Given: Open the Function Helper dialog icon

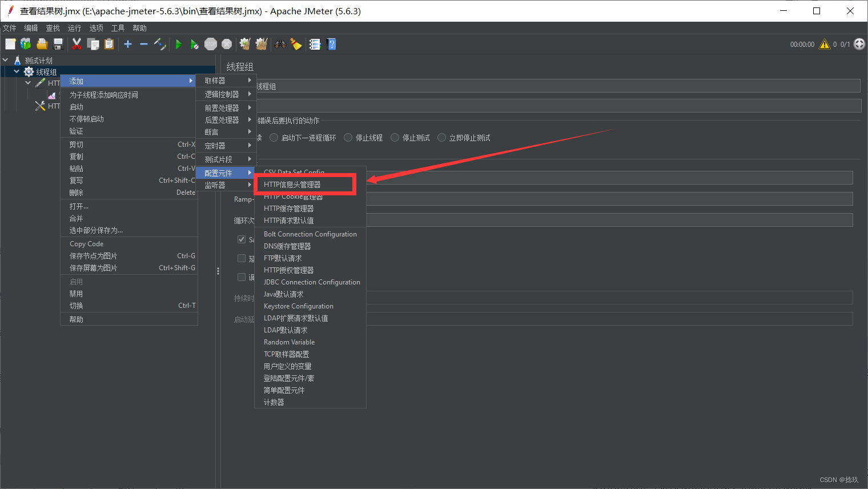Looking at the screenshot, I should pyautogui.click(x=315, y=44).
